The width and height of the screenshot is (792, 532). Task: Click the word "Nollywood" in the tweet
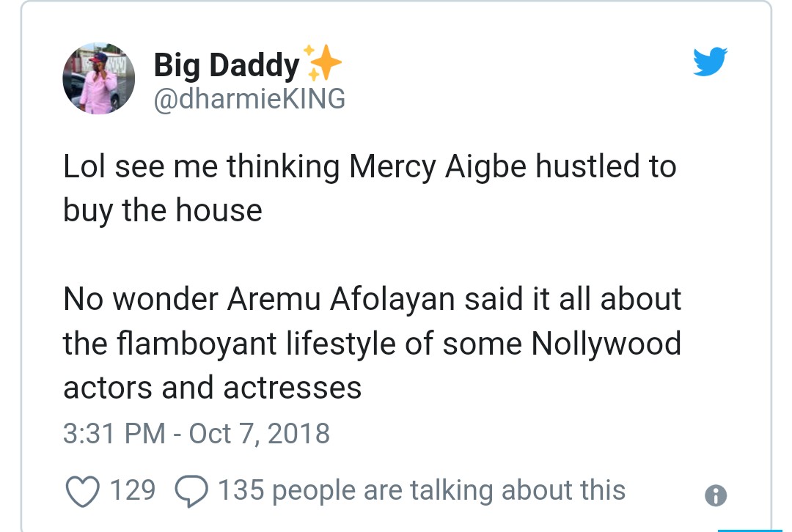[x=606, y=343]
